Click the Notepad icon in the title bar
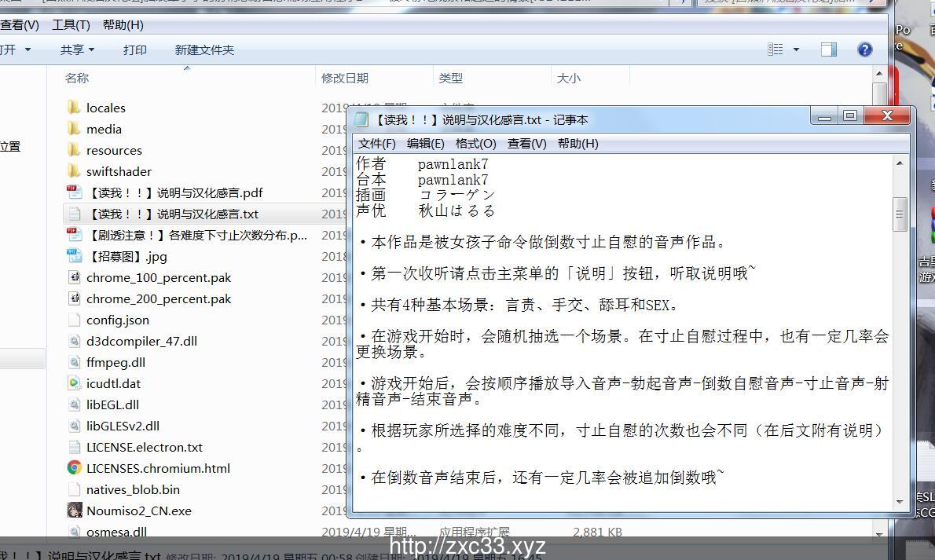Image resolution: width=935 pixels, height=560 pixels. 361,119
